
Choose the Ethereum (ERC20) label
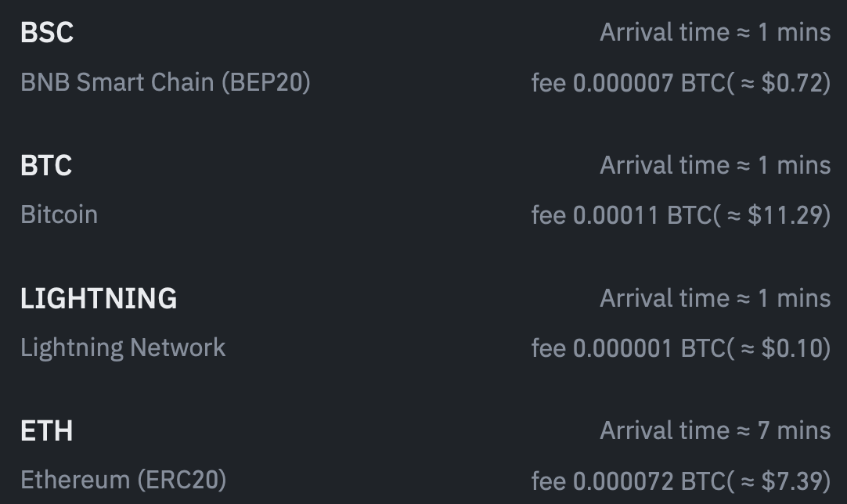coord(123,480)
